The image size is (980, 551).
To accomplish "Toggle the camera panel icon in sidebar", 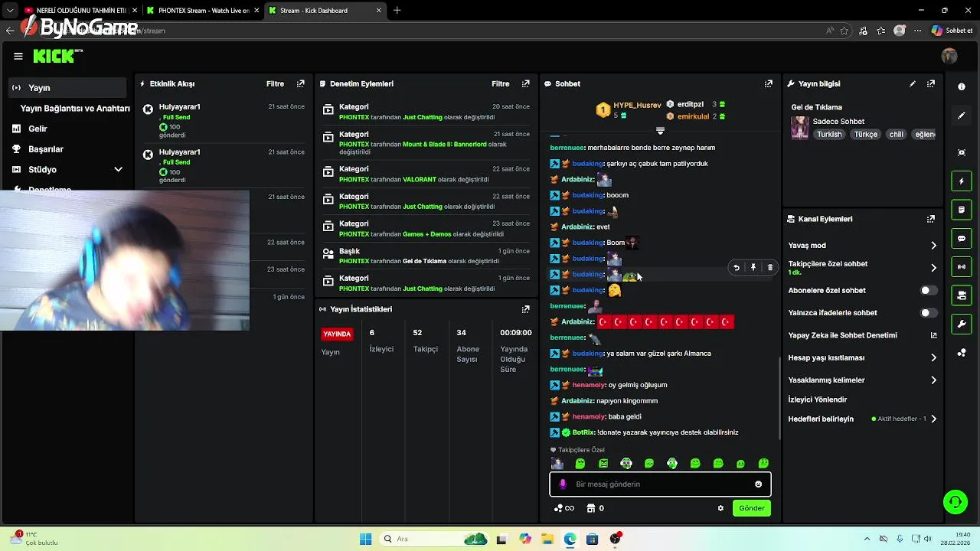I will pyautogui.click(x=962, y=295).
